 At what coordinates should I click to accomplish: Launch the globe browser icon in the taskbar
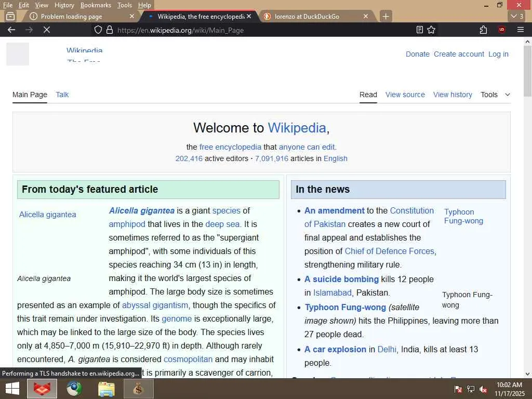pyautogui.click(x=74, y=389)
